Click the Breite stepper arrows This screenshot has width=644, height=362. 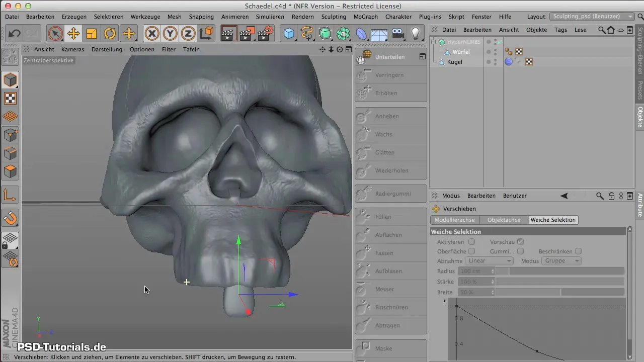(493, 292)
